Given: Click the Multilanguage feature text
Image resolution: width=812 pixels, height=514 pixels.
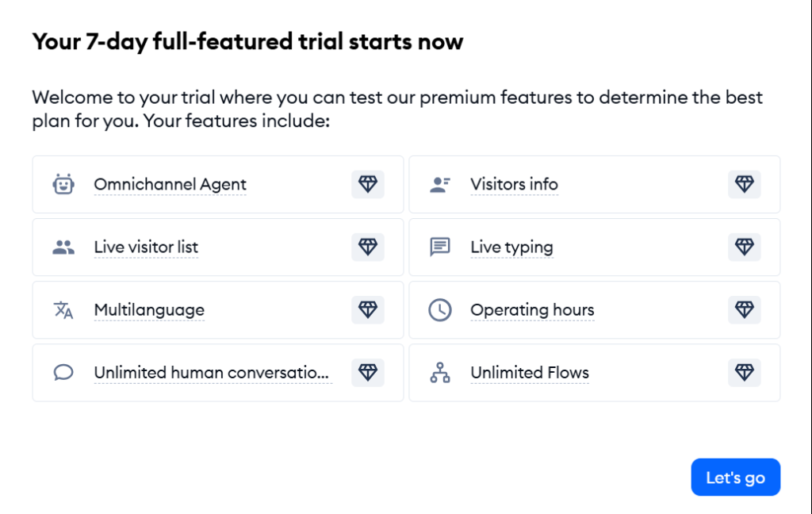Looking at the screenshot, I should click(x=149, y=310).
